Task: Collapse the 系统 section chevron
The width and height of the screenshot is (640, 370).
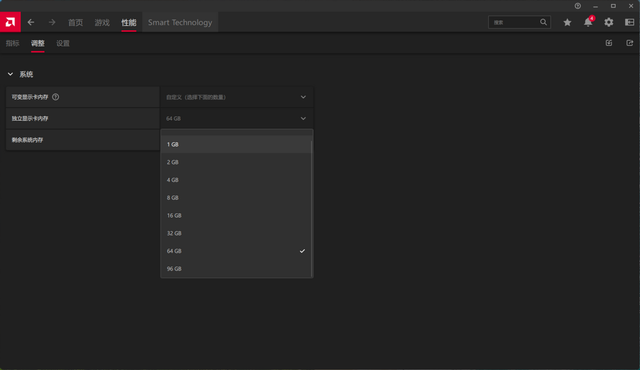Action: pyautogui.click(x=10, y=74)
